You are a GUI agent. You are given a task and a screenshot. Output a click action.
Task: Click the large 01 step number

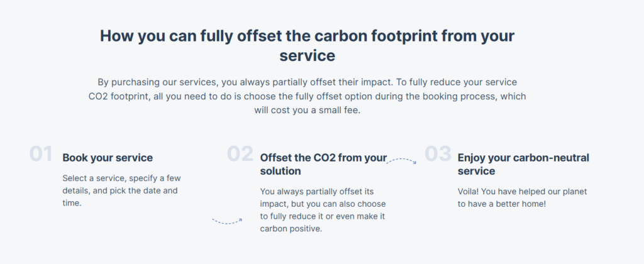tap(41, 154)
